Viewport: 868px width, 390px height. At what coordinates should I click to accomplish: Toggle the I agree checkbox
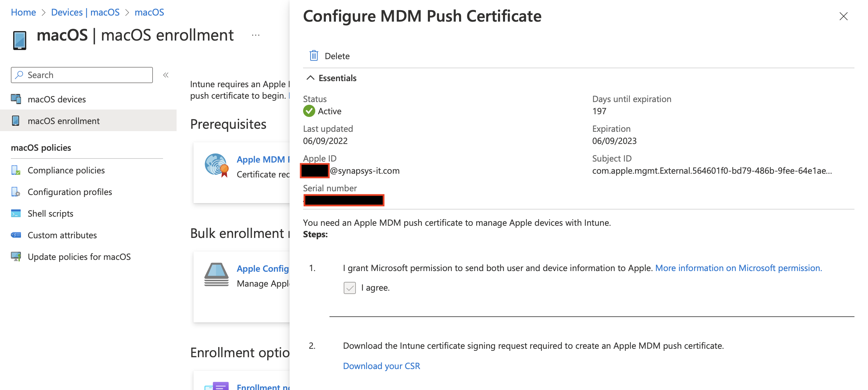tap(349, 288)
